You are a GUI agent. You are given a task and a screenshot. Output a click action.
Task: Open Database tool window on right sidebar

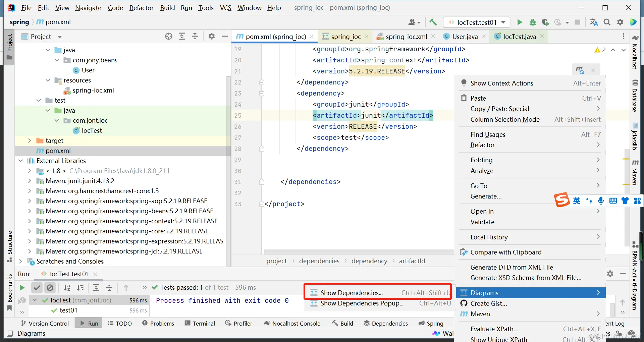(635, 96)
